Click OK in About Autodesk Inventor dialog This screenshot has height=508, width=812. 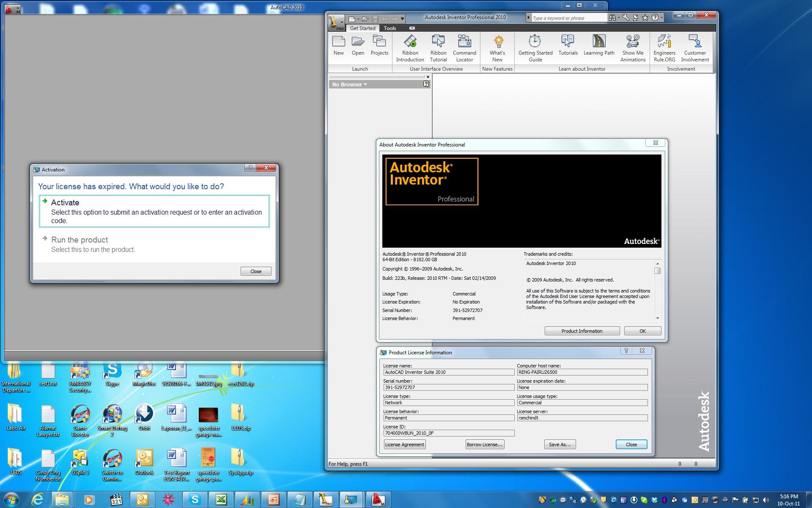click(x=642, y=331)
